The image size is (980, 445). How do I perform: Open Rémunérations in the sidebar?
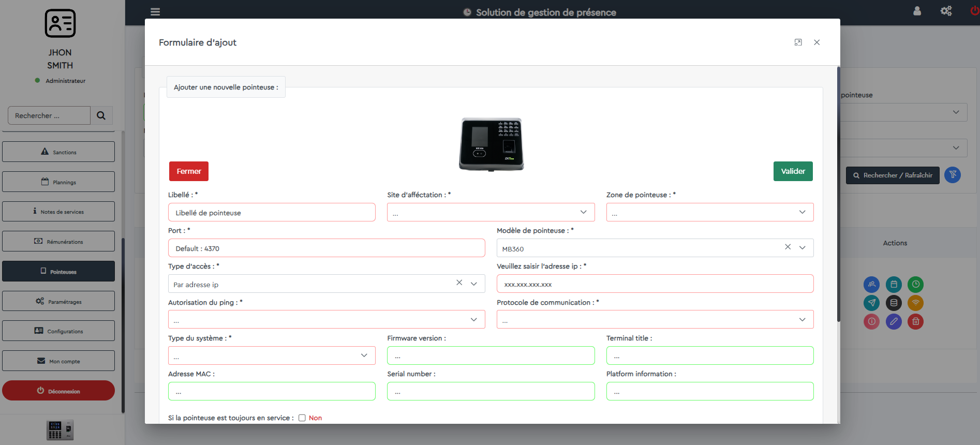[58, 241]
